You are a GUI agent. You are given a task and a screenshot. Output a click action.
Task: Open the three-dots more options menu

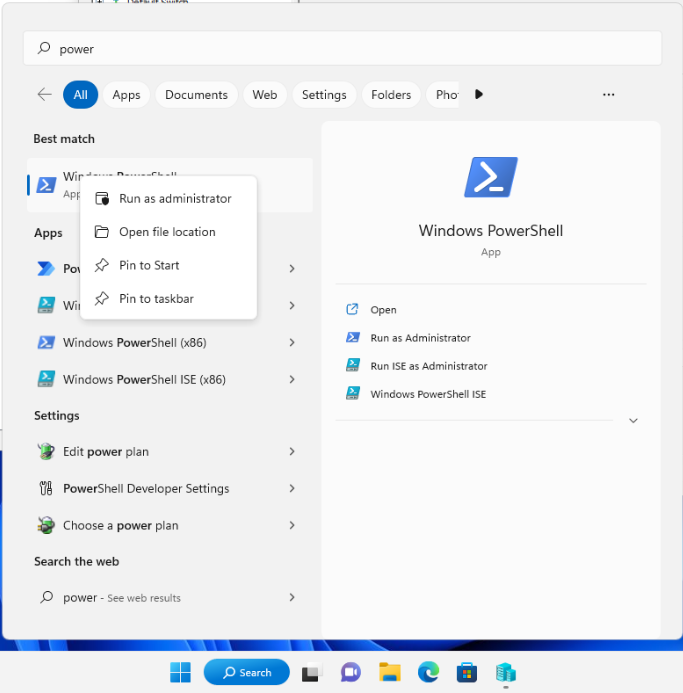pyautogui.click(x=608, y=94)
